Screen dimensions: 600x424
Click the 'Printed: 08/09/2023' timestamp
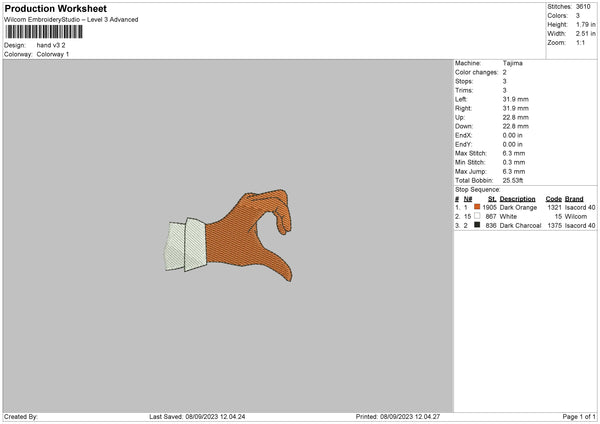coord(398,417)
